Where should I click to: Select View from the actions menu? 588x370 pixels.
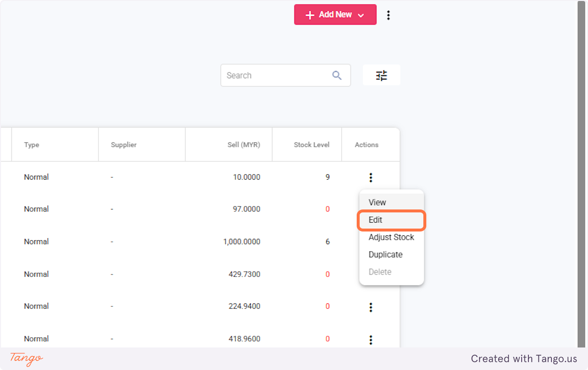tap(392, 202)
